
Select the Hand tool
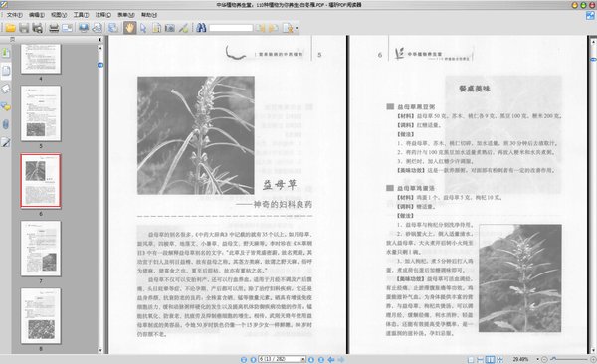pyautogui.click(x=129, y=28)
